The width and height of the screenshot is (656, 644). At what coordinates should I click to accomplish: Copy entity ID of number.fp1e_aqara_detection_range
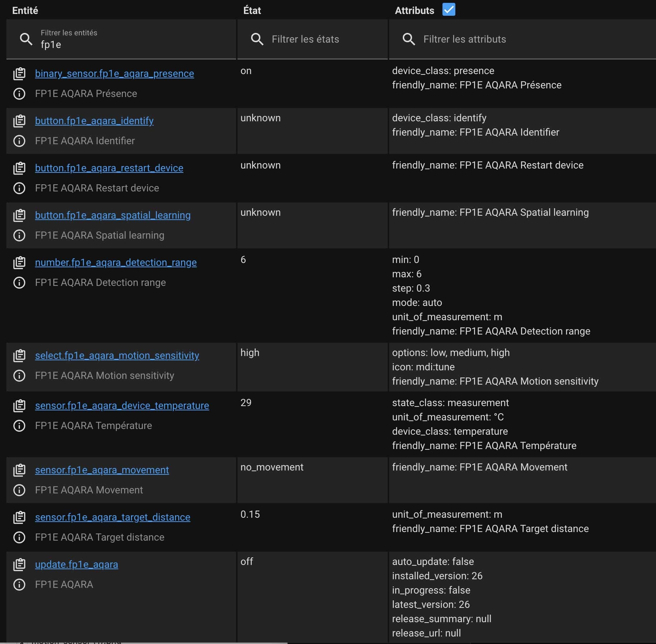tap(19, 263)
